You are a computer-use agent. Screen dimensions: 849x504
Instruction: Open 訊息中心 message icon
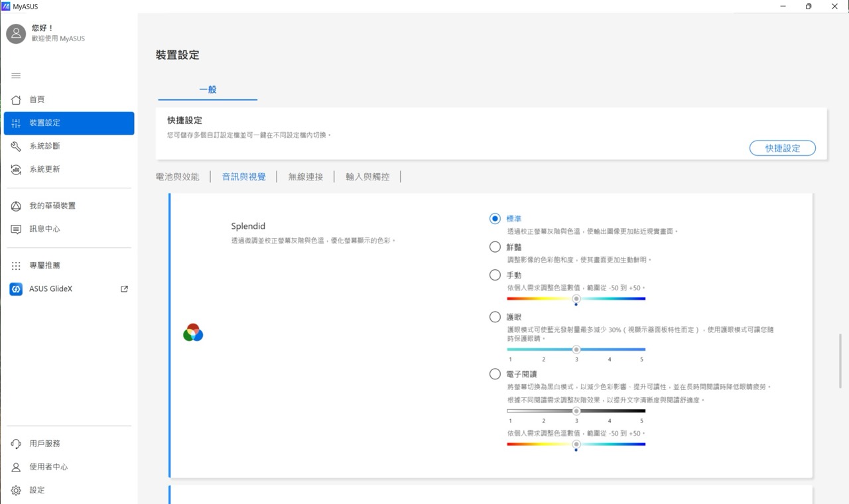click(x=16, y=229)
